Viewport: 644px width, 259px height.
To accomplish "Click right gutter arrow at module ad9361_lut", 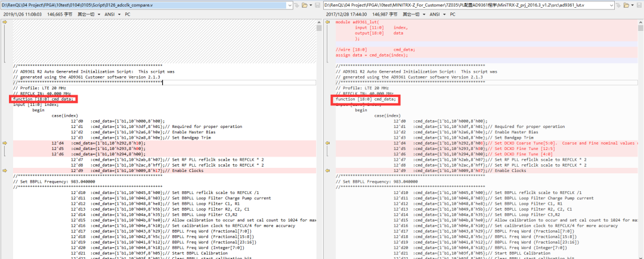I will [x=328, y=22].
